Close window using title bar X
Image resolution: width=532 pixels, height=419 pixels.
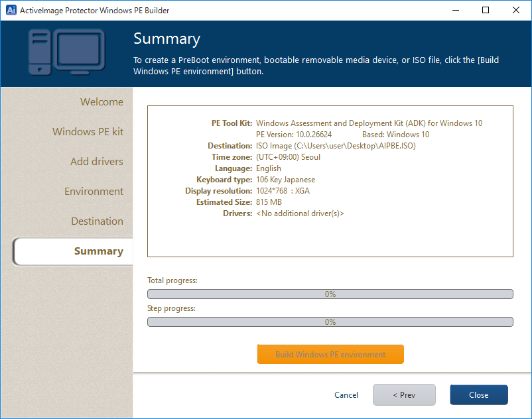click(x=516, y=10)
